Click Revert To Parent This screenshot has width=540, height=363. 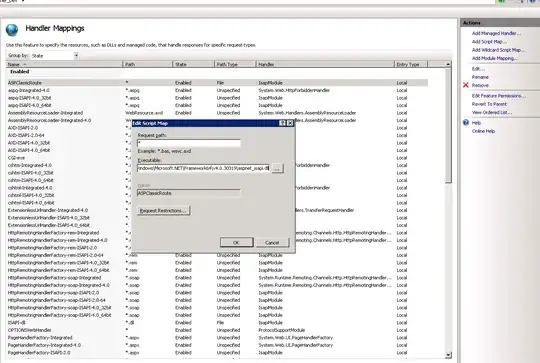point(489,104)
